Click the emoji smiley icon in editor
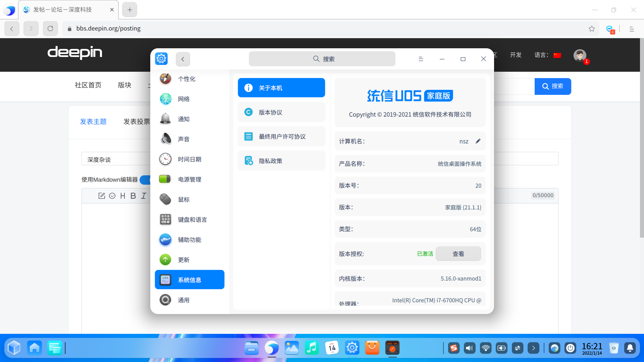The image size is (644, 362). point(112,196)
